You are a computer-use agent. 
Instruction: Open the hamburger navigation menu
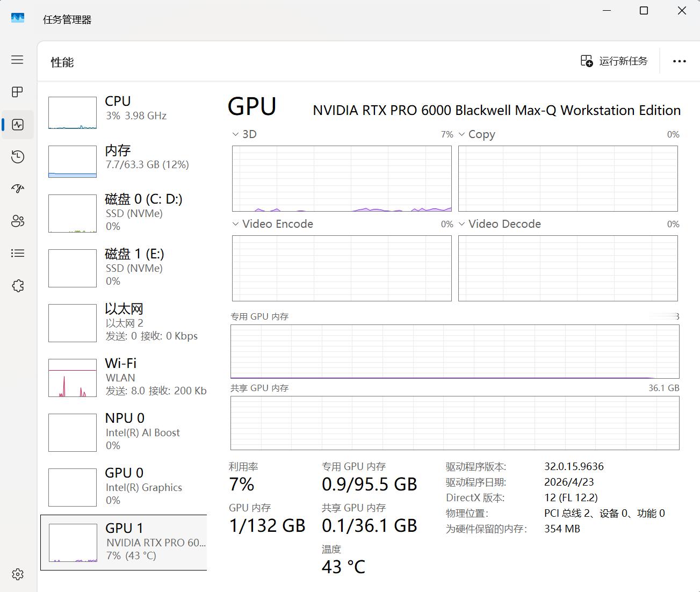click(17, 60)
